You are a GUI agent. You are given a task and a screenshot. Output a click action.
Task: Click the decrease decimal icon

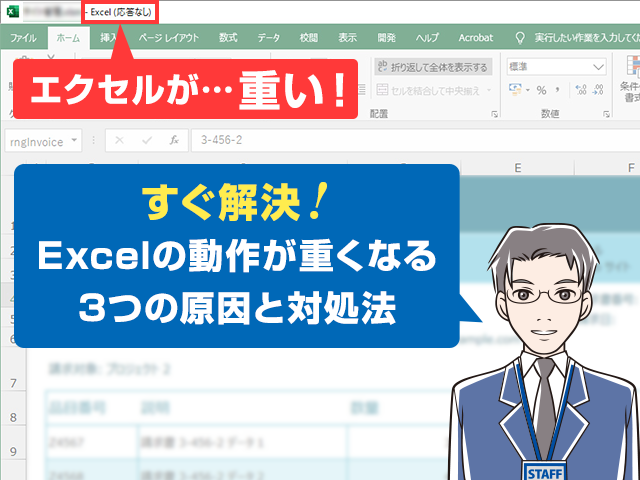coord(598,90)
